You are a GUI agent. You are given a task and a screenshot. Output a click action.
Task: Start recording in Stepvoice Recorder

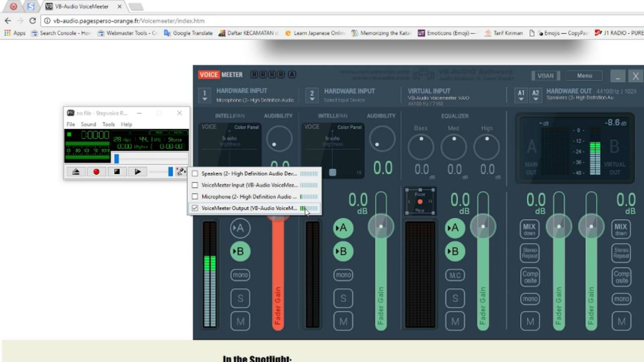96,171
